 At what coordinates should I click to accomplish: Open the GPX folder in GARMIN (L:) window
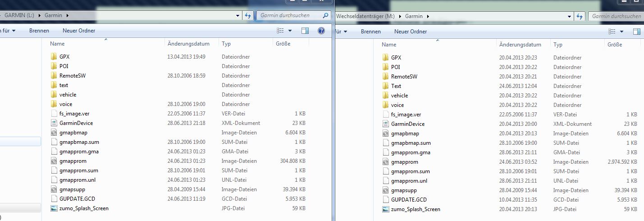64,57
